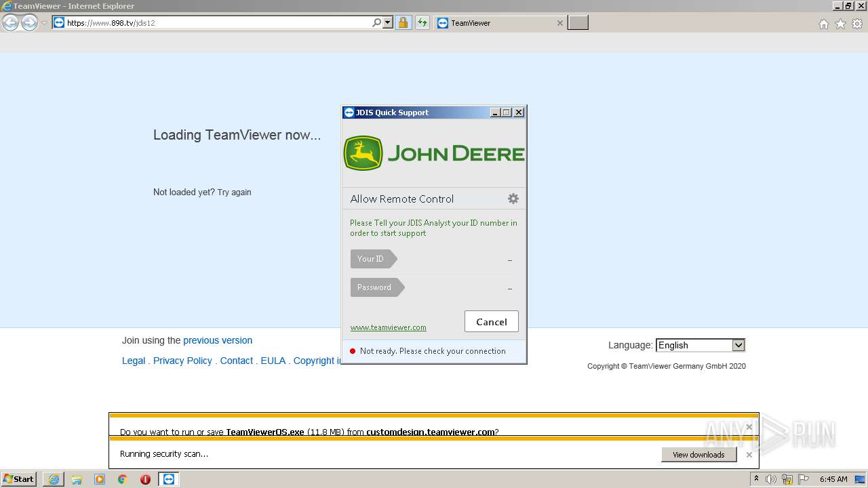Image resolution: width=868 pixels, height=488 pixels.
Task: Click the site favicon in address bar
Action: click(59, 22)
